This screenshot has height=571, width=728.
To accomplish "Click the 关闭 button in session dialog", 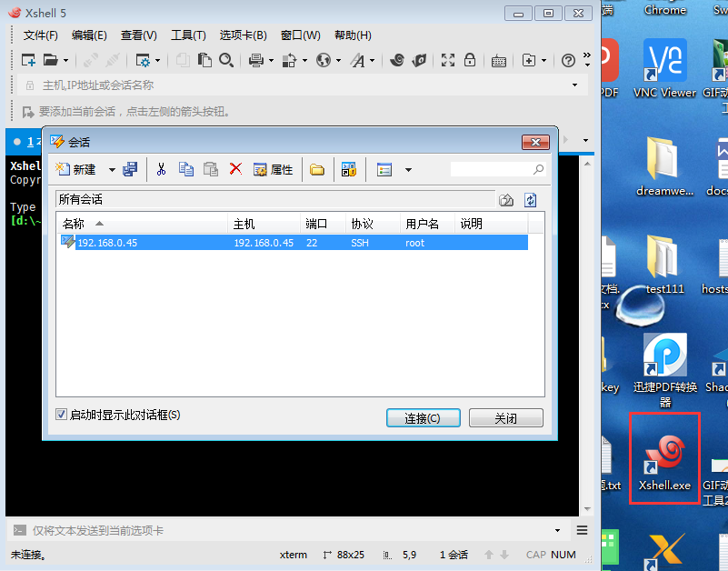I will pyautogui.click(x=505, y=418).
